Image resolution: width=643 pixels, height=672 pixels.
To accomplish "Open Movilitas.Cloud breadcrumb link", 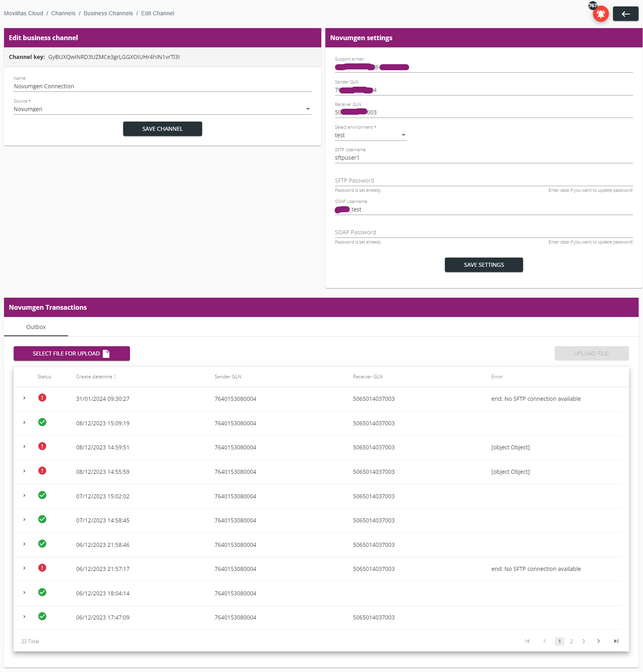I will [x=24, y=13].
